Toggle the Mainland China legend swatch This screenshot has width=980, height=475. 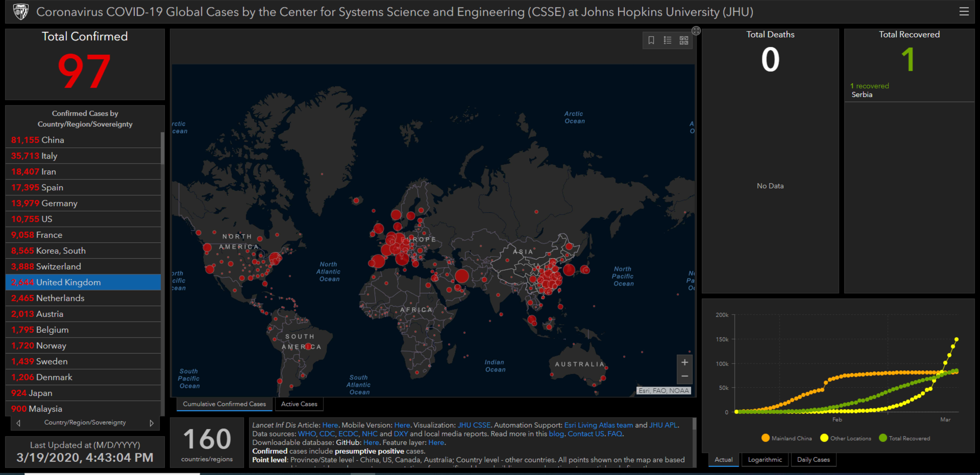[765, 438]
